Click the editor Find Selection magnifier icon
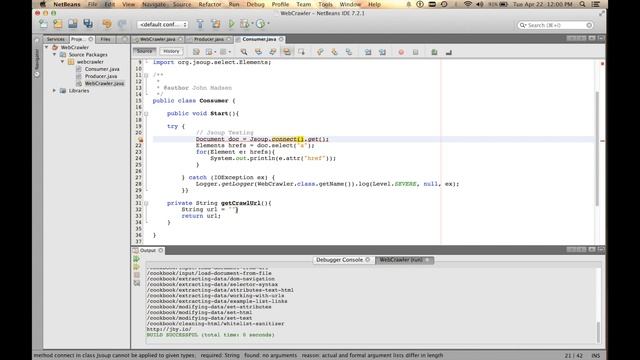 244,52
